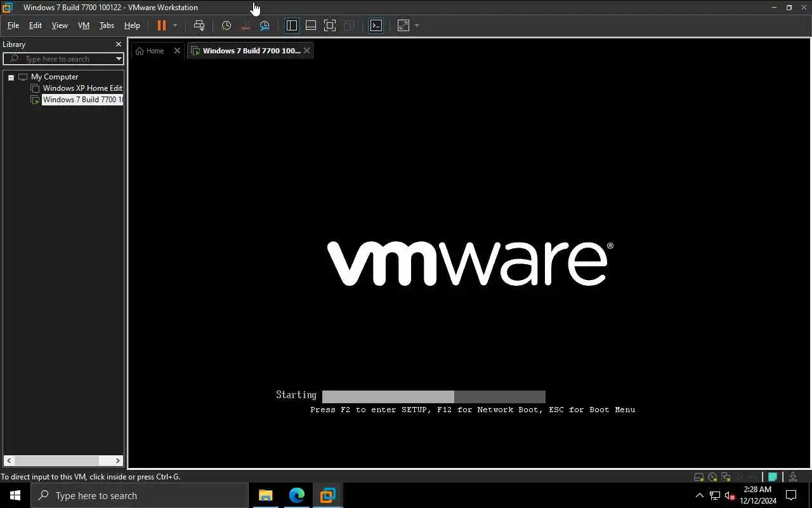Viewport: 812px width, 508px height.
Task: Open the power options dropdown arrow
Action: click(175, 25)
